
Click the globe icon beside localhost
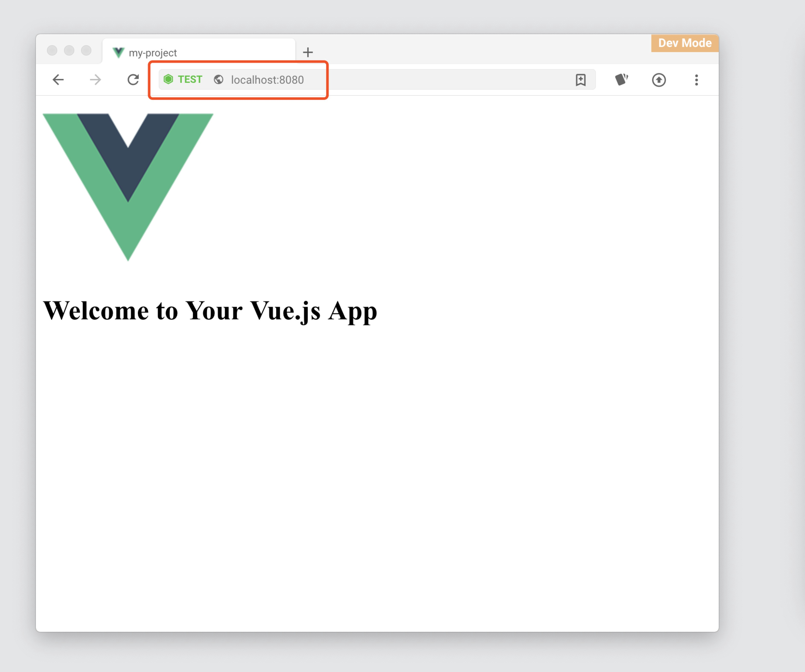[219, 79]
